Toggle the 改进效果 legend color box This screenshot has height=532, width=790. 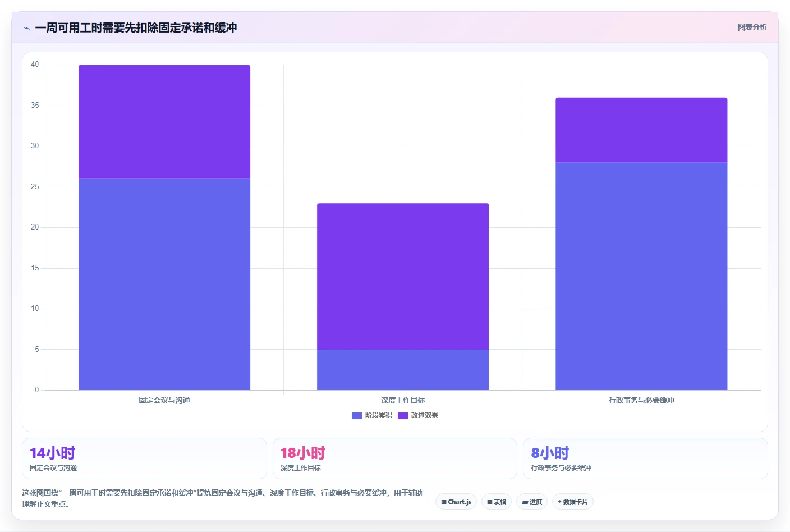402,416
